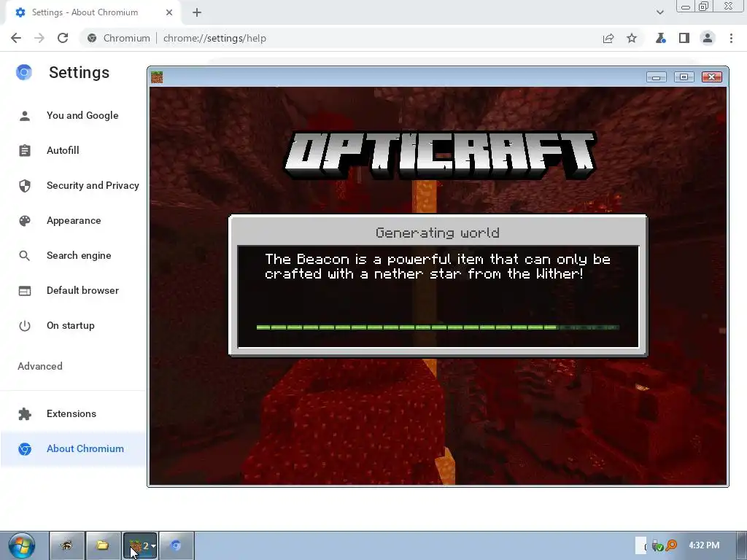Click the You and Google person icon
Screen dimensions: 747x560
coord(25,116)
